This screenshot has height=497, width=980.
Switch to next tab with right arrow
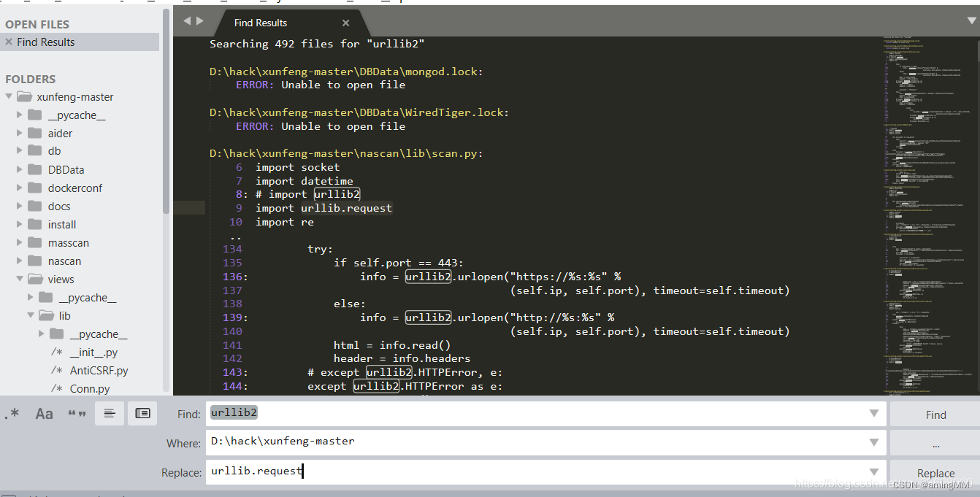click(200, 21)
